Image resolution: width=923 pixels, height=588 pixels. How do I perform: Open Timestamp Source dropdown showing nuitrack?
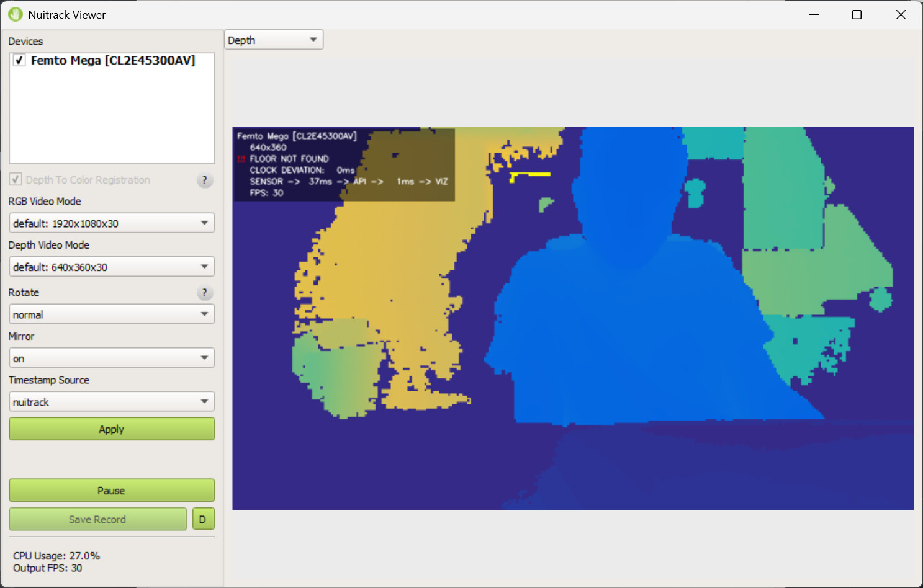[112, 402]
